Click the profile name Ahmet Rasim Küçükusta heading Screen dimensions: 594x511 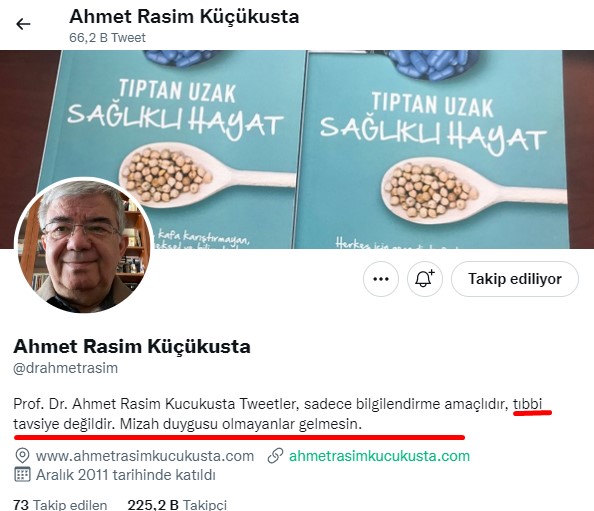(132, 346)
